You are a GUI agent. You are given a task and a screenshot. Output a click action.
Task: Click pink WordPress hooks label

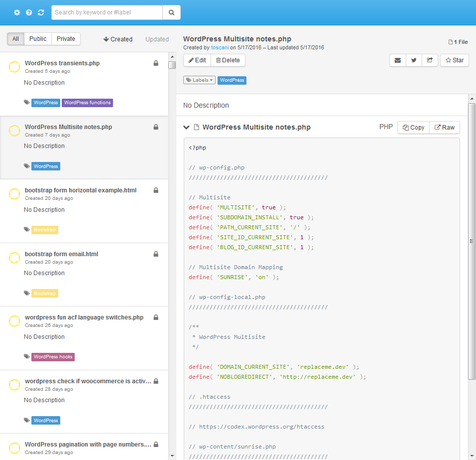tap(53, 357)
